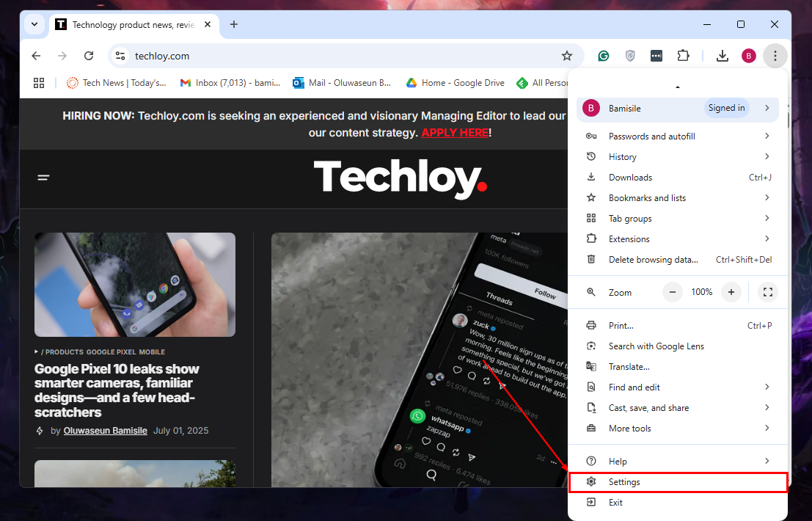Click the profile avatar B in toolbar
This screenshot has width=812, height=521.
tap(748, 56)
